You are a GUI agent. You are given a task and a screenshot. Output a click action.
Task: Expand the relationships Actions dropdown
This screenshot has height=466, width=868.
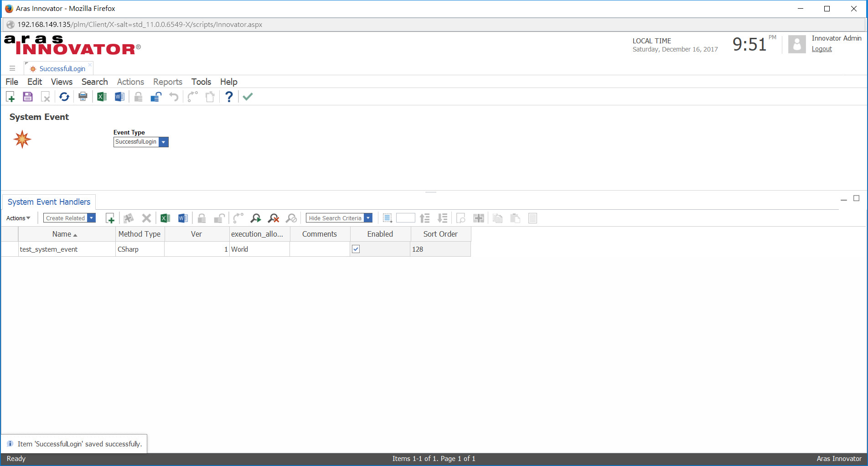(18, 218)
